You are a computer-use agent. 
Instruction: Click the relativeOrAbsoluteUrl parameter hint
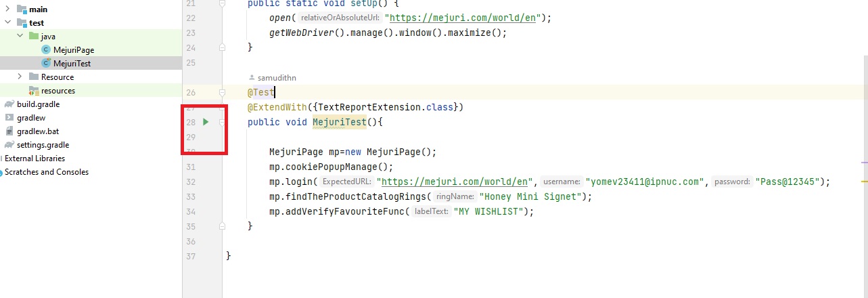pyautogui.click(x=340, y=18)
